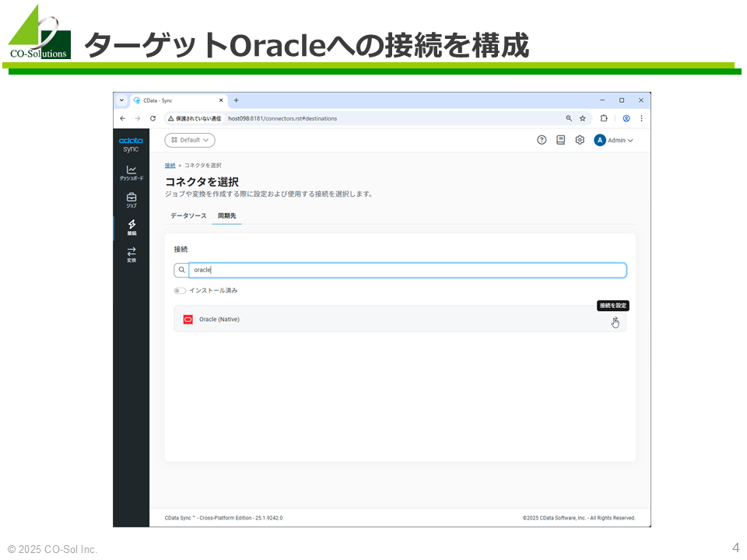Image resolution: width=747 pixels, height=560 pixels.
Task: Click the ©2025 CData Software copyright text
Action: click(579, 518)
